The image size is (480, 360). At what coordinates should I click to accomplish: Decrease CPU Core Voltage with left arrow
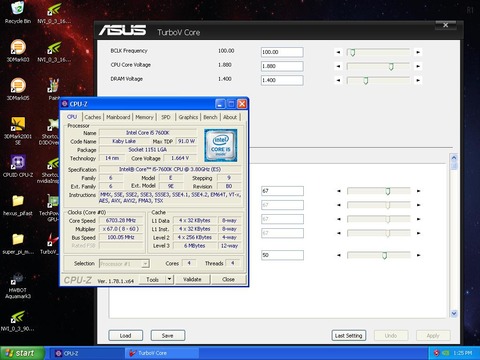338,66
